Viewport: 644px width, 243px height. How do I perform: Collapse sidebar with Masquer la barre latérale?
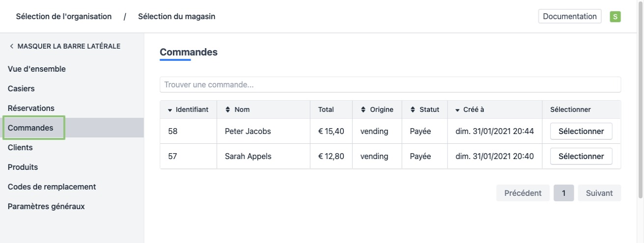click(x=64, y=46)
